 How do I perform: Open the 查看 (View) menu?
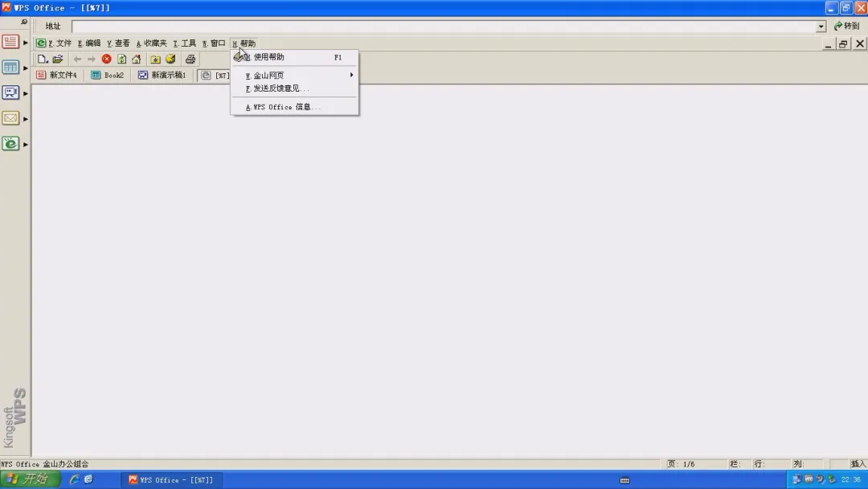point(118,43)
